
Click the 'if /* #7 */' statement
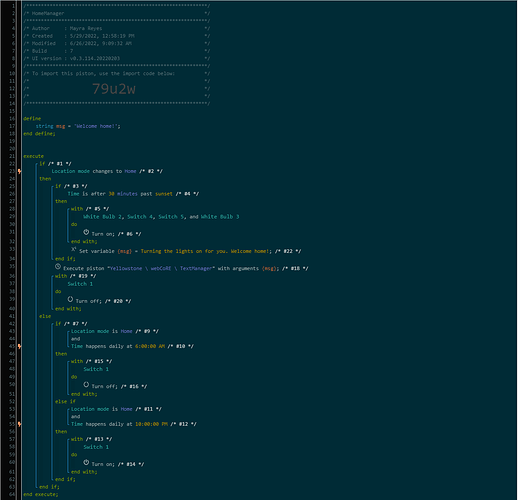pos(71,324)
